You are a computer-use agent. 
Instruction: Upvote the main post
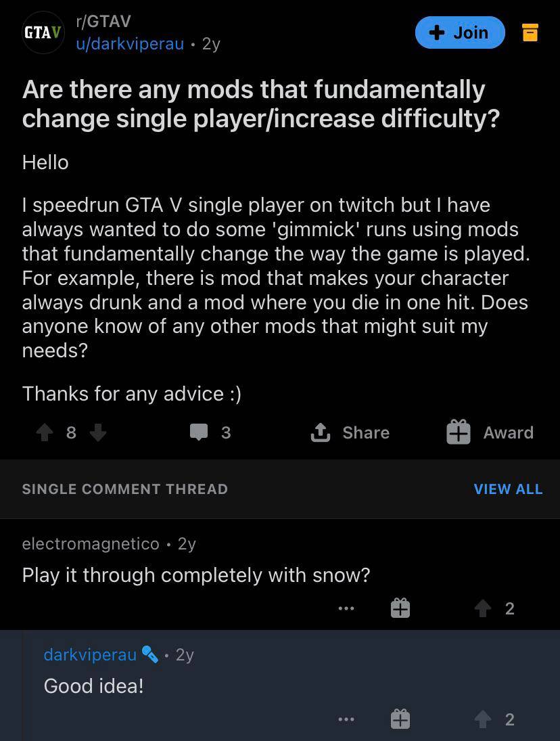(45, 432)
